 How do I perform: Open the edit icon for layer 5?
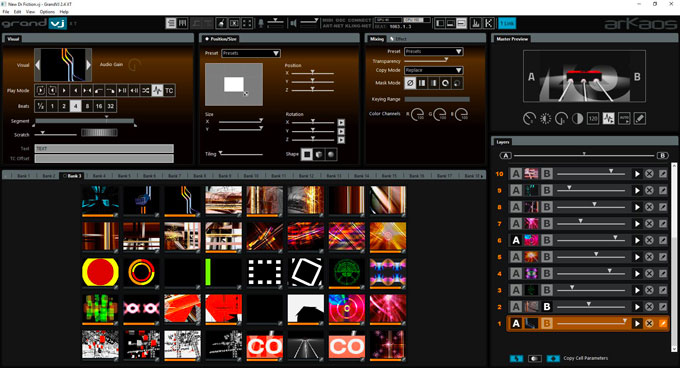coord(663,257)
